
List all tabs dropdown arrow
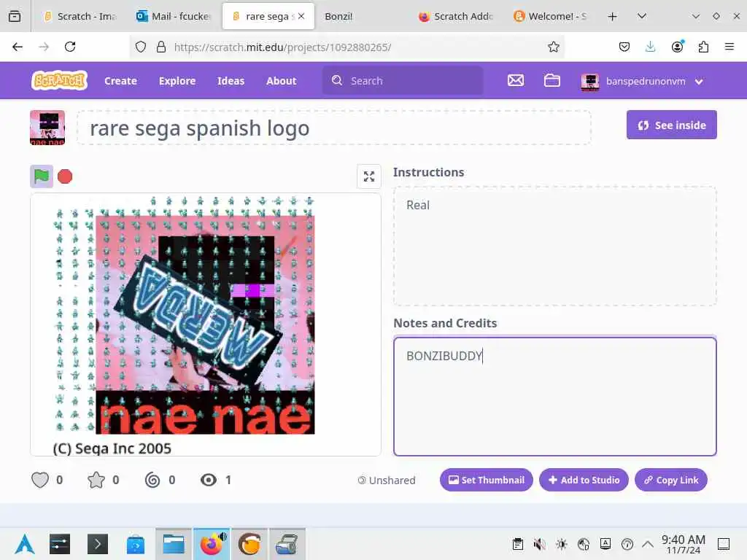click(x=642, y=16)
